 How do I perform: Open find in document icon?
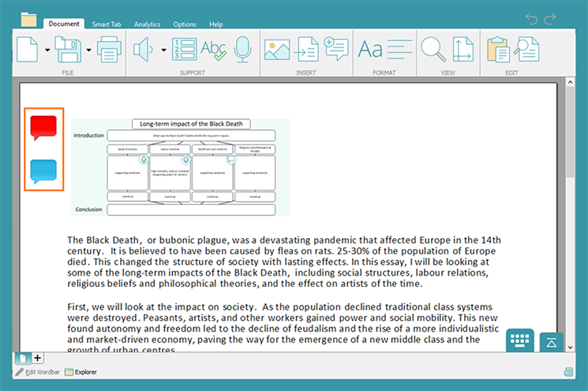(x=526, y=49)
